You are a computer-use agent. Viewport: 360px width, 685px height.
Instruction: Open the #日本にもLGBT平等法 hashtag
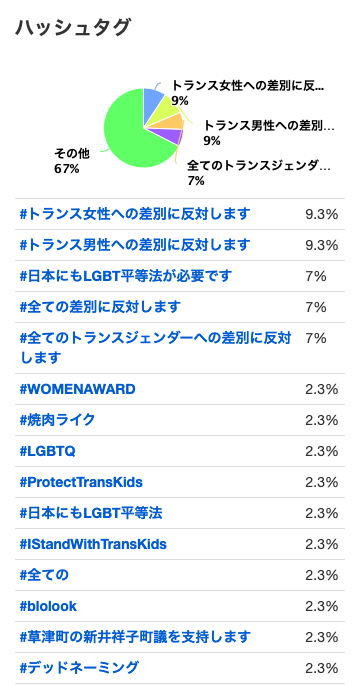pos(91,513)
